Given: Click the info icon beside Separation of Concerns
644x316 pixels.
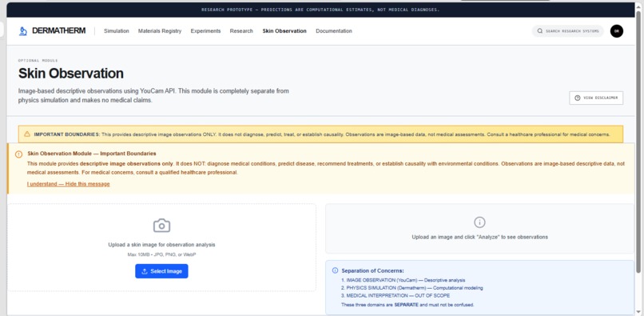Looking at the screenshot, I should pos(335,270).
